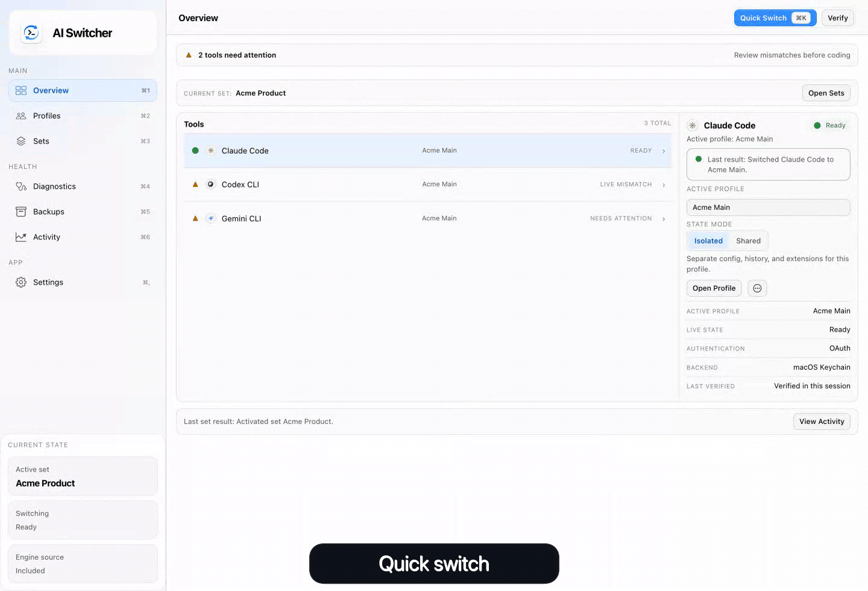Click the green status dot beside Claude Code row

tap(195, 151)
